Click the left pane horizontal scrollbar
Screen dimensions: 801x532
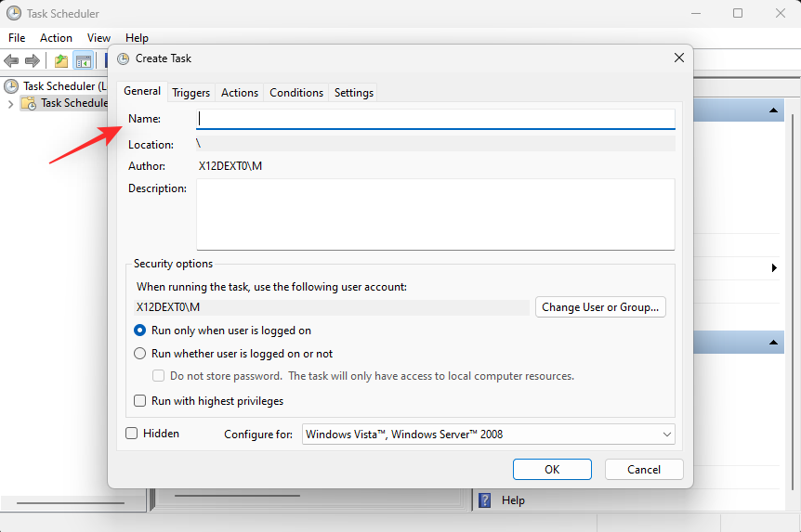pyautogui.click(x=71, y=503)
